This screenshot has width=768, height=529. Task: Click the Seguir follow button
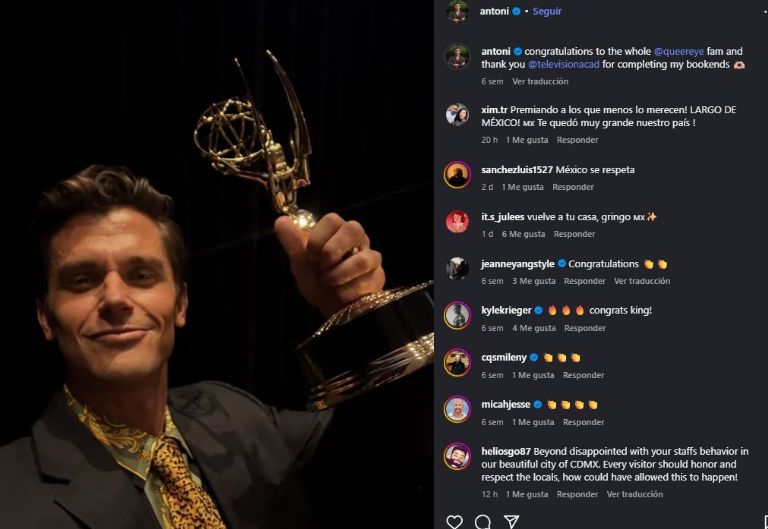click(547, 12)
